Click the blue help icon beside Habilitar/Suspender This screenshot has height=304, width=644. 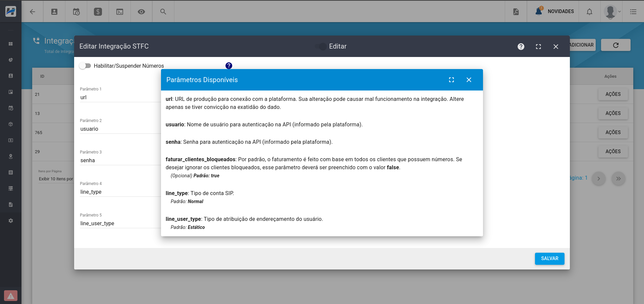tap(229, 66)
